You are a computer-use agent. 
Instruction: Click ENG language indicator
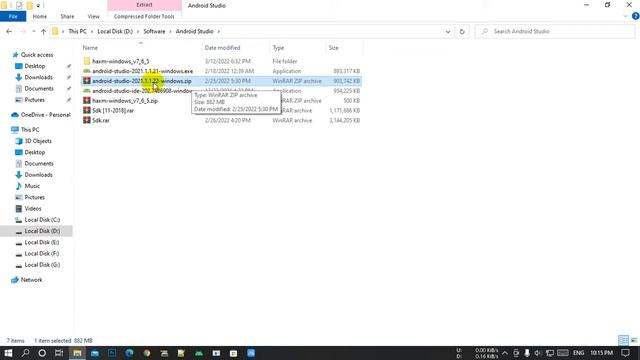pos(578,353)
